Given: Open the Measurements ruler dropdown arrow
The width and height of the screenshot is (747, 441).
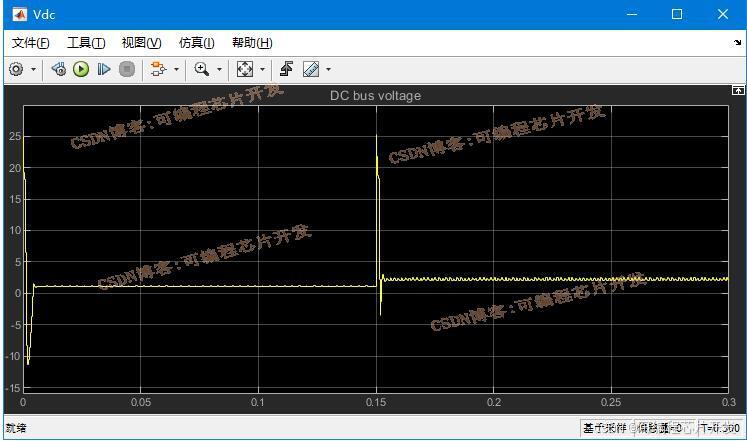Looking at the screenshot, I should click(x=328, y=70).
